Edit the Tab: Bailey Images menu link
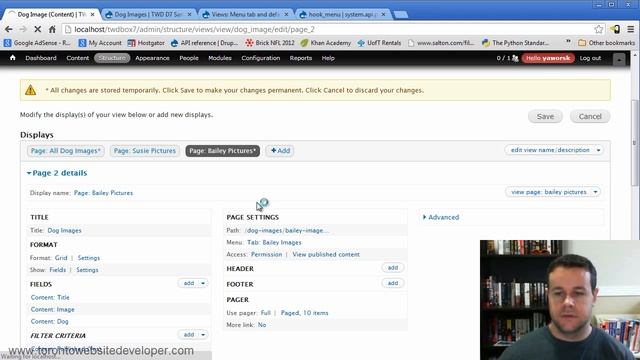This screenshot has width=640, height=360. coord(274,242)
